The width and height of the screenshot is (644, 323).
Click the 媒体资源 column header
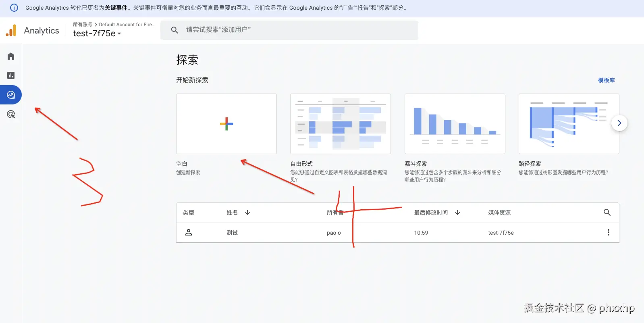(x=499, y=213)
